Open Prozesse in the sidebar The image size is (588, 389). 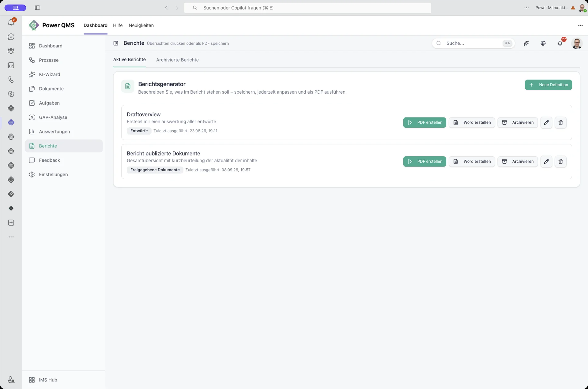click(64, 60)
